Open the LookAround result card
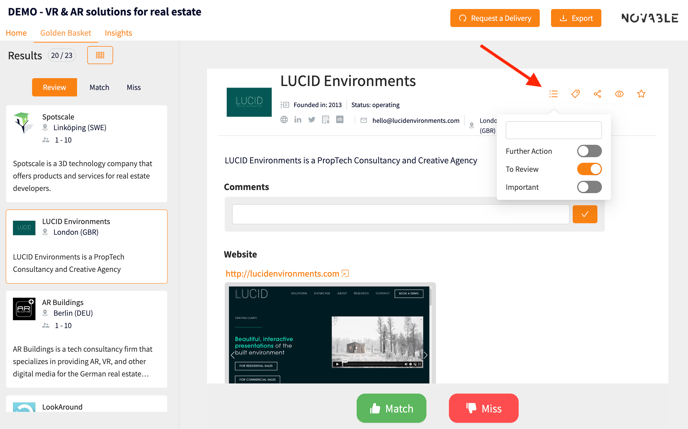The height and width of the screenshot is (429, 688). (86, 404)
